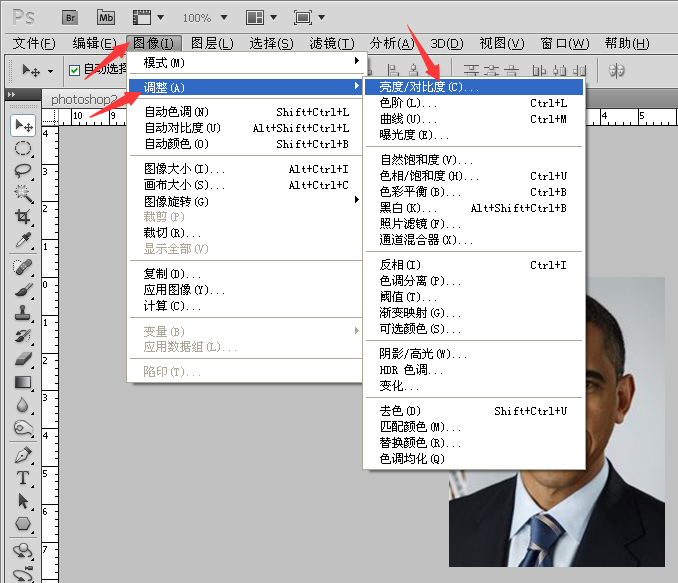678x583 pixels.
Task: Select the Dodge tool
Action: (23, 428)
